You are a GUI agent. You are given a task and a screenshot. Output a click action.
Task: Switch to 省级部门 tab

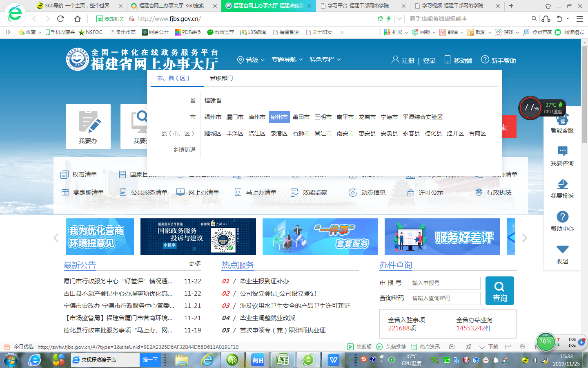click(x=221, y=78)
